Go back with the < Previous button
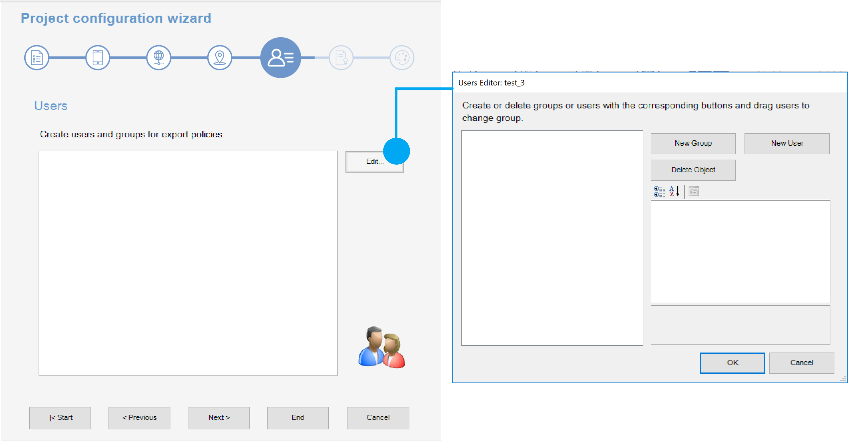The image size is (868, 441). [x=139, y=418]
